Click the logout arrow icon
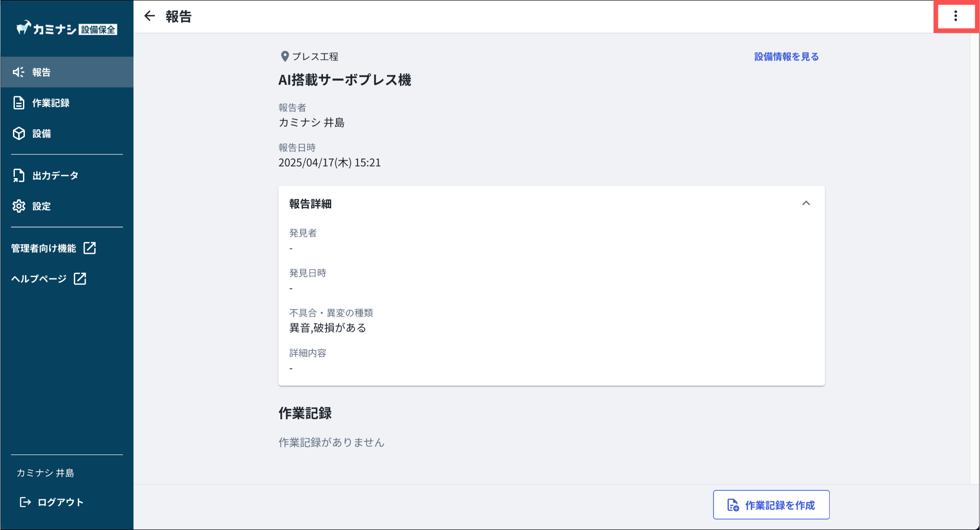The width and height of the screenshot is (980, 530). [25, 502]
